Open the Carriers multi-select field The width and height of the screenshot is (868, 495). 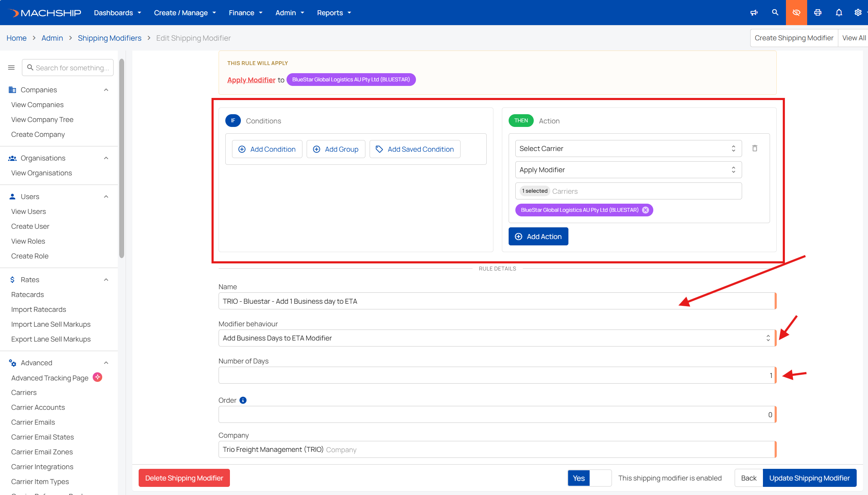pyautogui.click(x=629, y=191)
